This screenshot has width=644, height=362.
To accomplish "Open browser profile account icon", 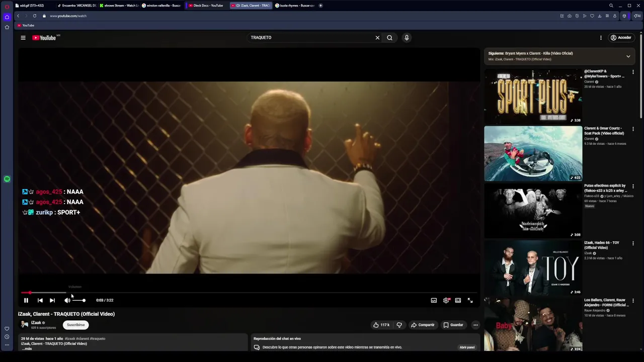I will tap(614, 16).
